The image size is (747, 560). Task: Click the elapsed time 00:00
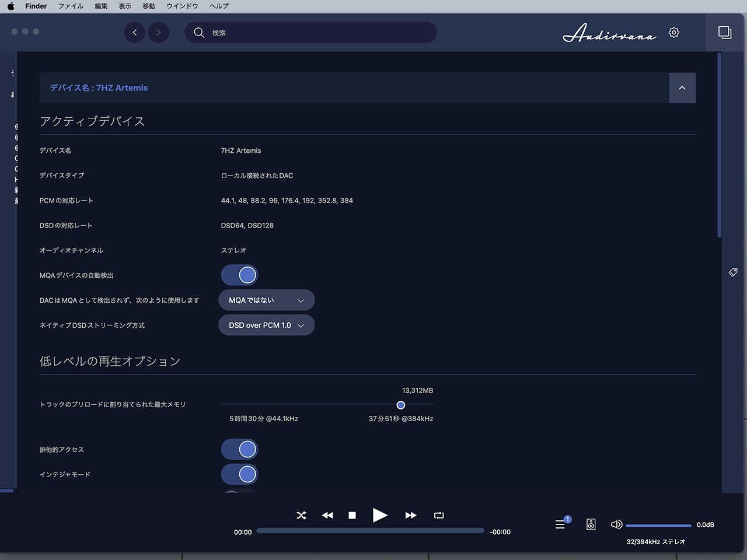click(x=243, y=532)
